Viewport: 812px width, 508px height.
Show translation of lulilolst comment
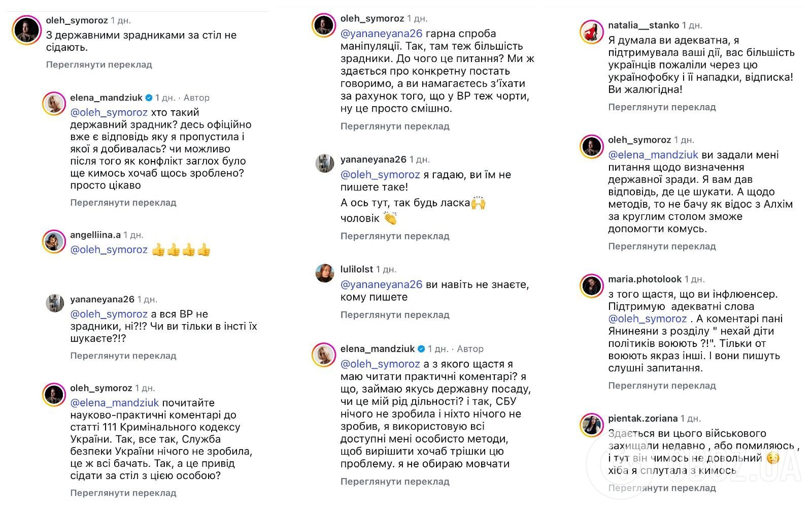395,315
